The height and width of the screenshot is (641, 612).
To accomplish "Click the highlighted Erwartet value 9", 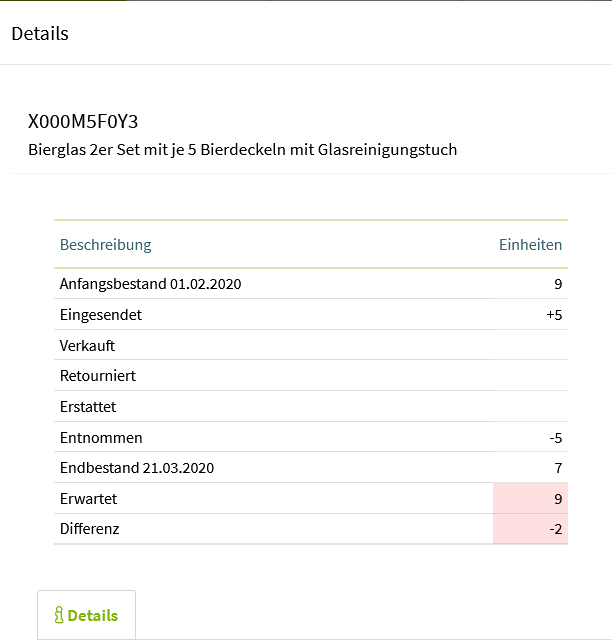I will coord(530,498).
